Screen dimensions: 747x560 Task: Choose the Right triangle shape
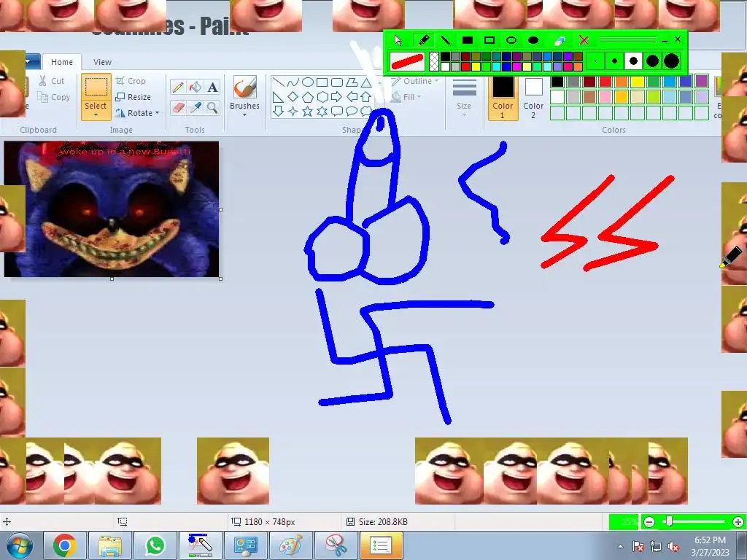coord(278,97)
